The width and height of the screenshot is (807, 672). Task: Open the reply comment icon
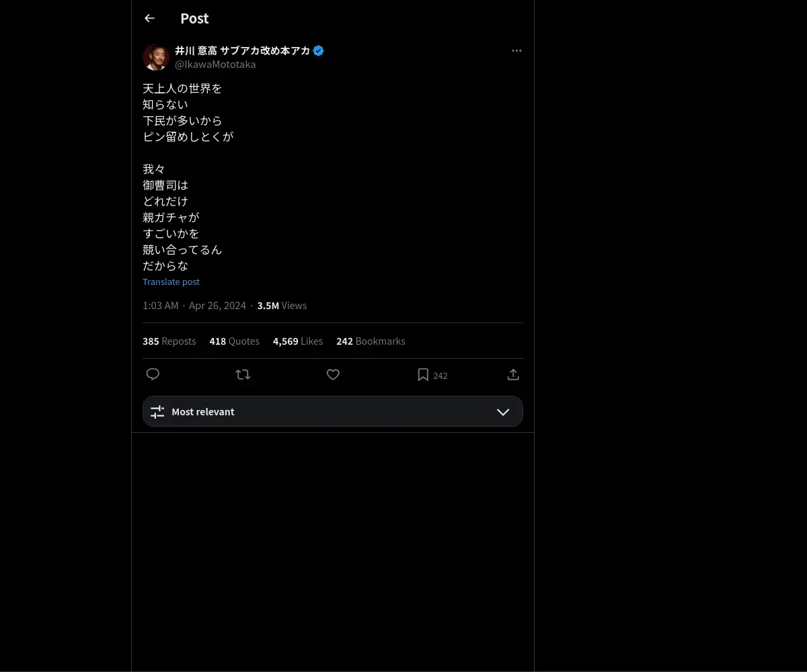(153, 374)
